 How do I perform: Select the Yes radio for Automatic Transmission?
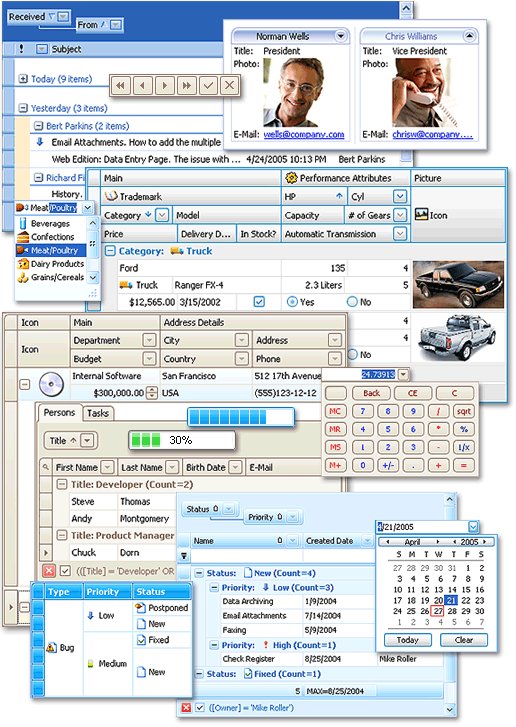(x=292, y=302)
